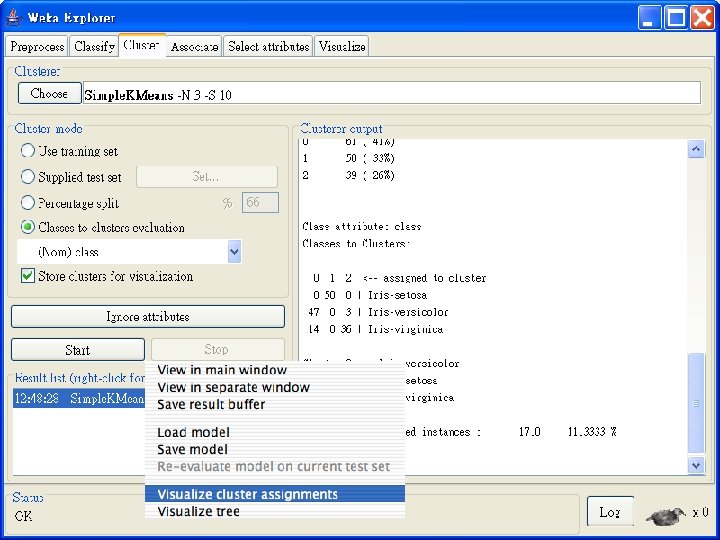
Task: Click the SimpleKMeans -N 3 -S 10 field
Action: pyautogui.click(x=391, y=93)
